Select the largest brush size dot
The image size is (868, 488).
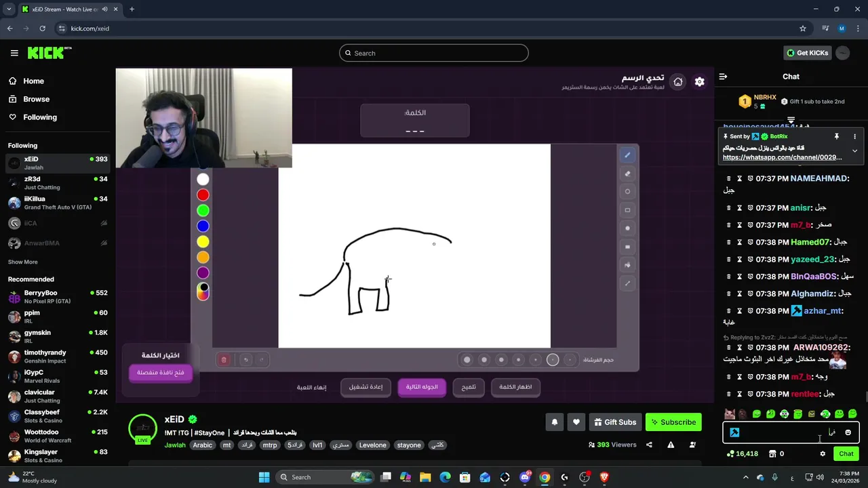coord(467,360)
